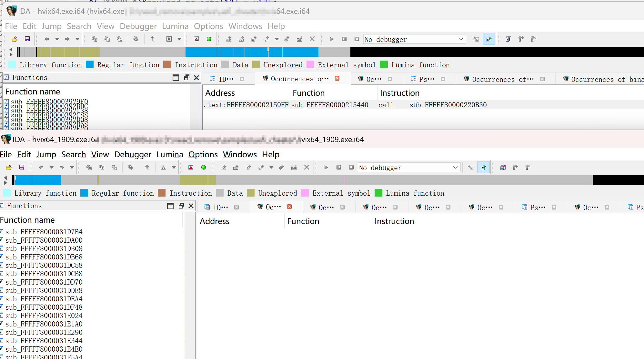Select function sub_FFFFF8000031DB08 in bottom list
Viewport: 644px width, 359px height.
point(44,249)
